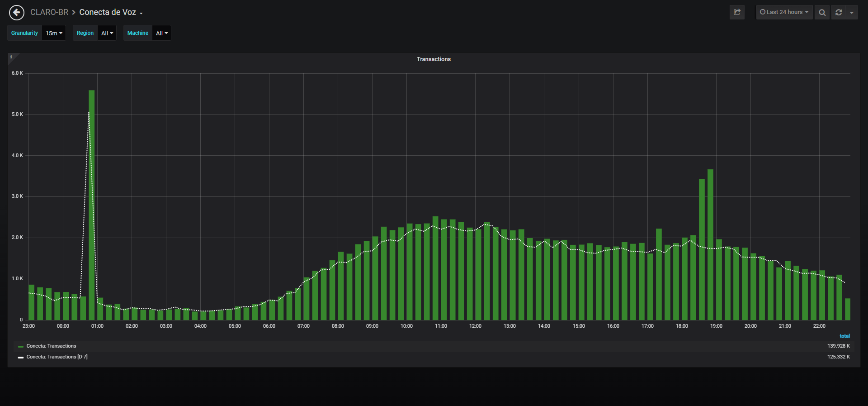This screenshot has height=406, width=868.
Task: Click the CLARO-BR folder breadcrumb
Action: pos(49,12)
